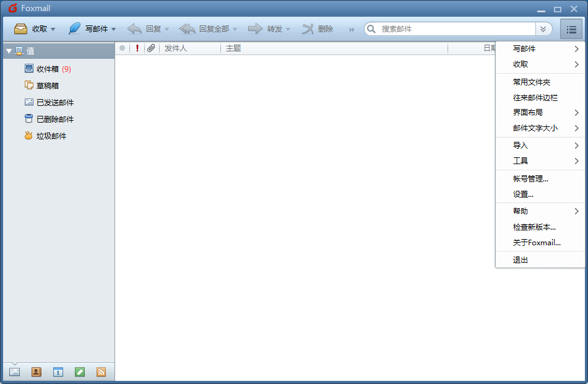Expand advanced search options double-chevron
This screenshot has height=384, width=588.
[543, 29]
